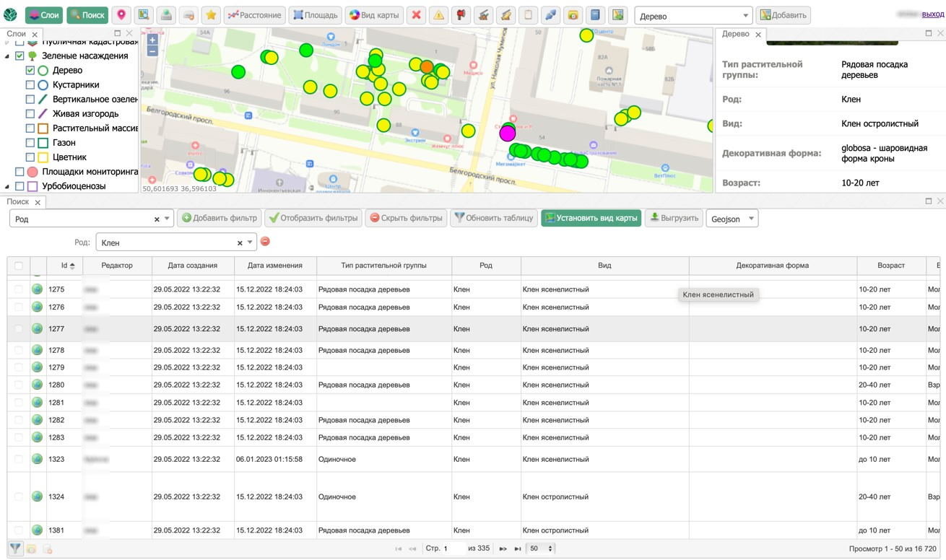Activate the Расстояние measure tool

254,15
